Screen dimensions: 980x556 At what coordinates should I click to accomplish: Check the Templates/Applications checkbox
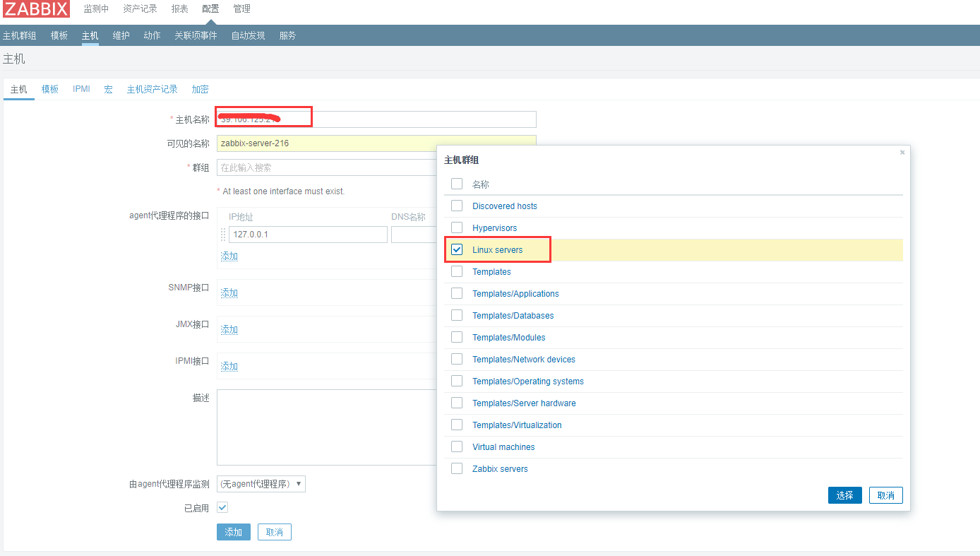pos(457,293)
